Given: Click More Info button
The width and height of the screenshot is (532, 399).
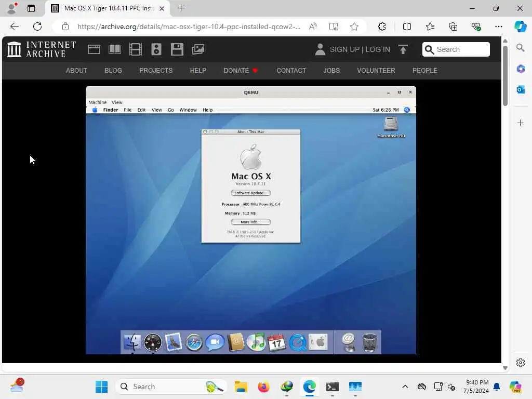Looking at the screenshot, I should point(251,222).
